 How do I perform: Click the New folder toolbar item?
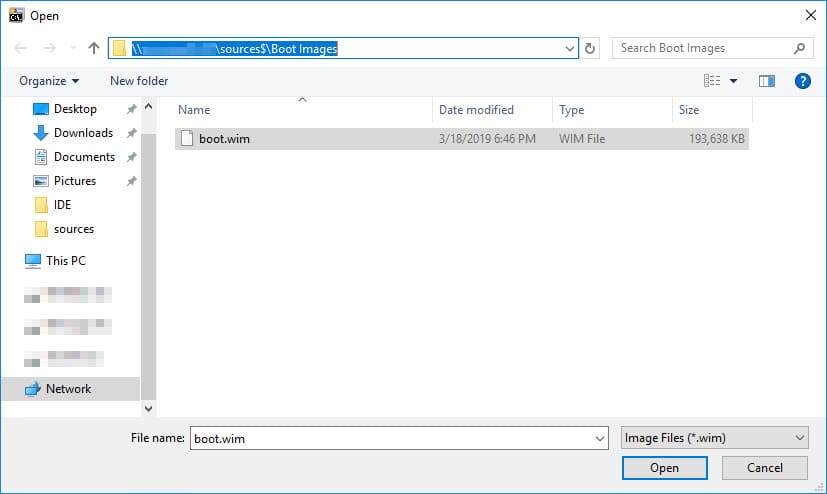point(139,81)
